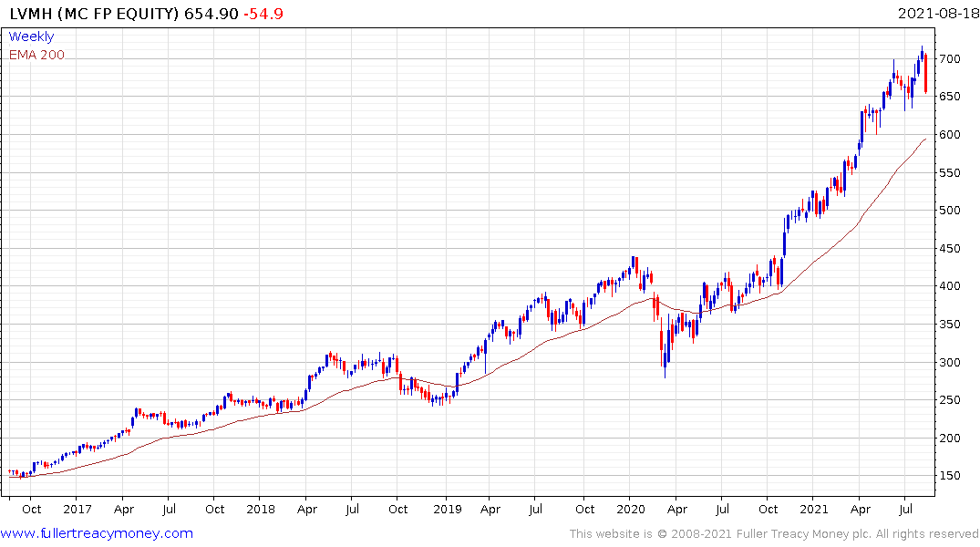The image size is (980, 547).
Task: Click the 700 price axis label
Action: (x=949, y=58)
